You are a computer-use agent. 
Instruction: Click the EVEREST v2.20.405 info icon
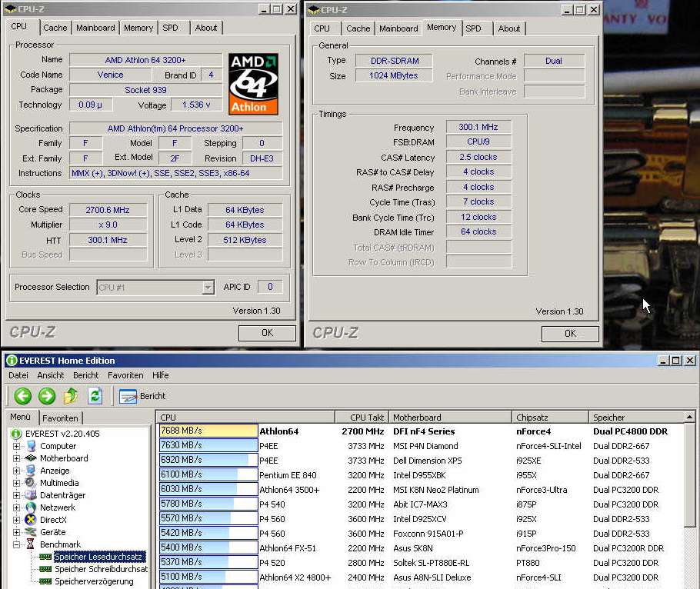point(16,433)
